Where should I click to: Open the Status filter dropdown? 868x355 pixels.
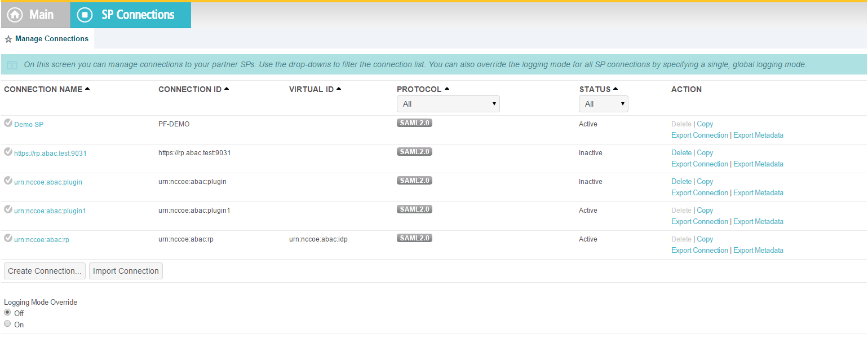coord(604,104)
